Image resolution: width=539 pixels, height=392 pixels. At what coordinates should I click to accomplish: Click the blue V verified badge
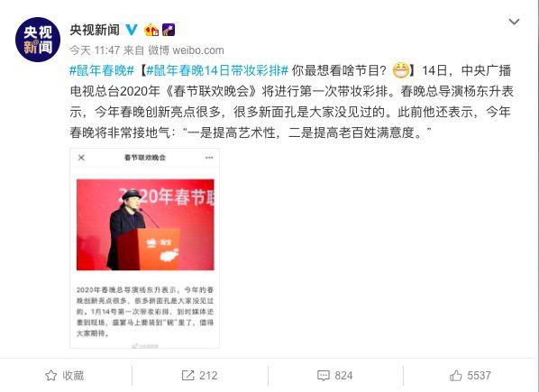click(x=131, y=30)
